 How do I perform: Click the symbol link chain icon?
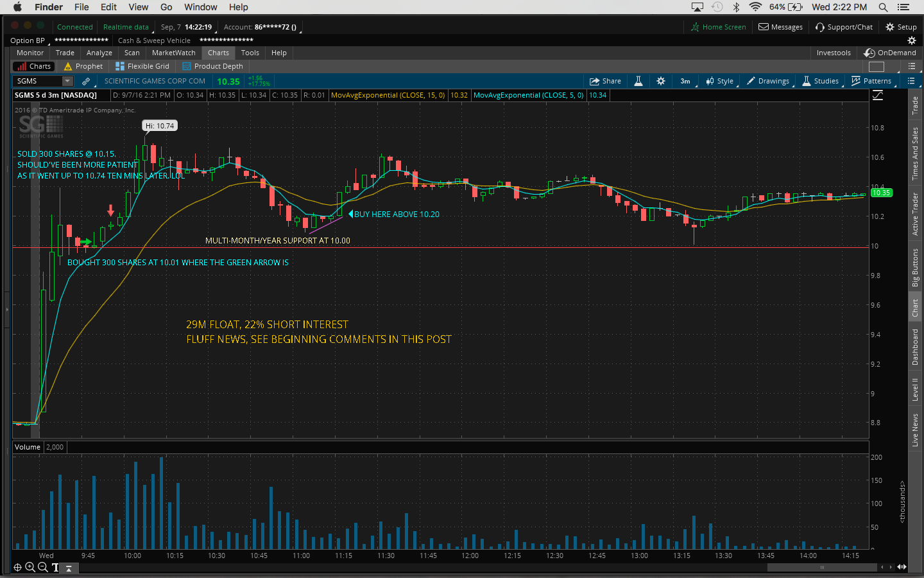(x=86, y=81)
